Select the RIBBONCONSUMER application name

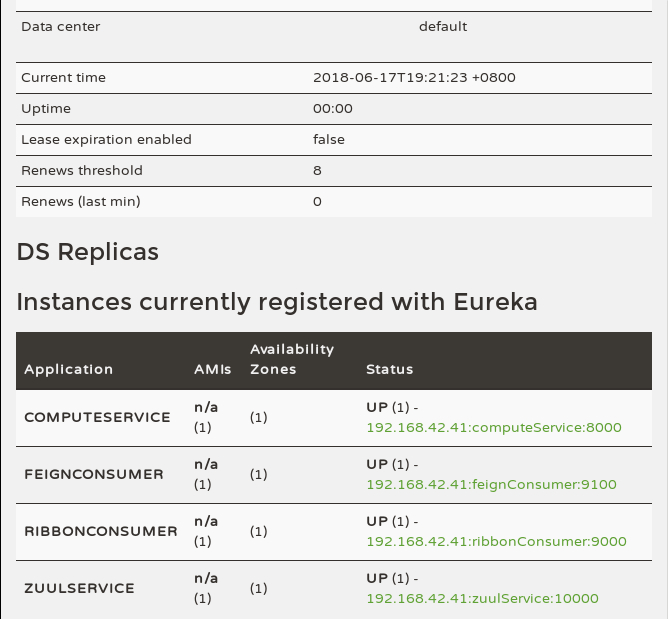(100, 531)
